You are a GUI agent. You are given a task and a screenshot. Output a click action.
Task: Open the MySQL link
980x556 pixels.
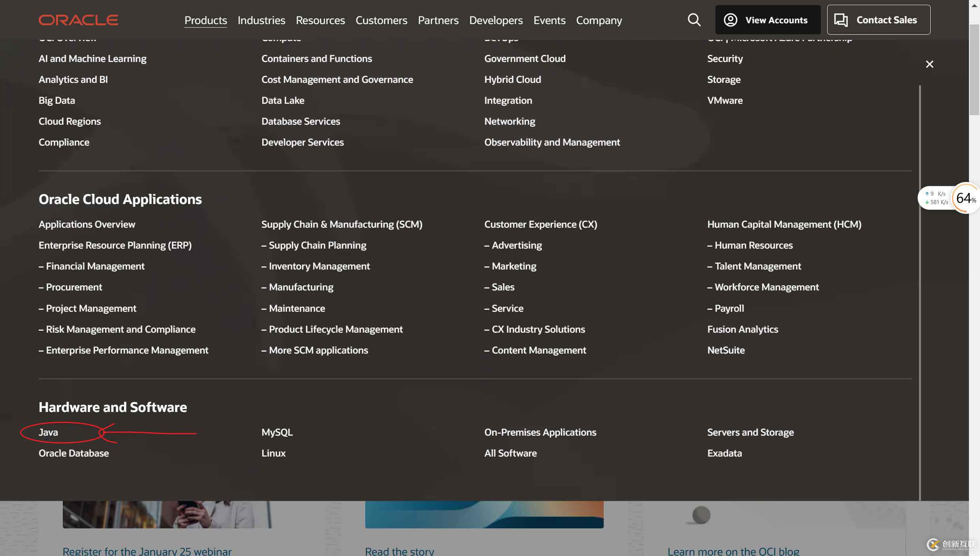click(x=277, y=432)
